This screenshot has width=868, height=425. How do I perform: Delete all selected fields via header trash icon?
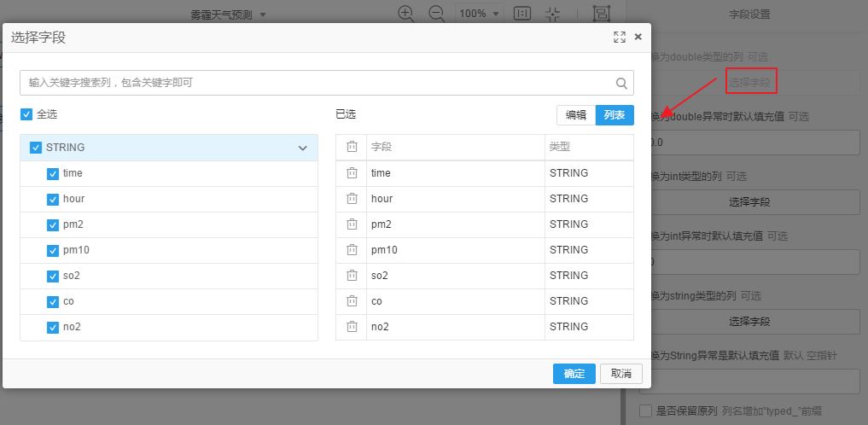[352, 147]
